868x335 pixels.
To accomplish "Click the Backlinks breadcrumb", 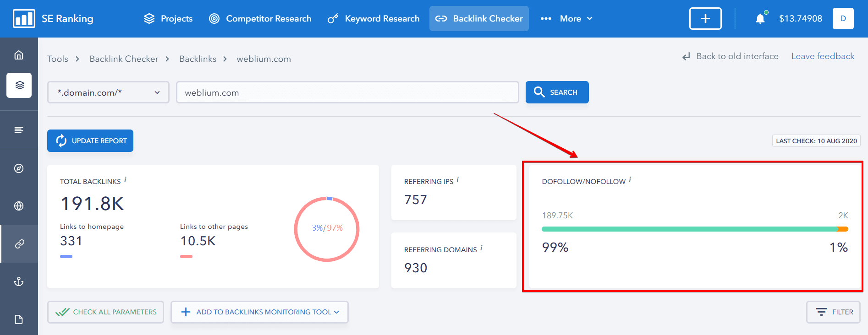I will tap(198, 59).
